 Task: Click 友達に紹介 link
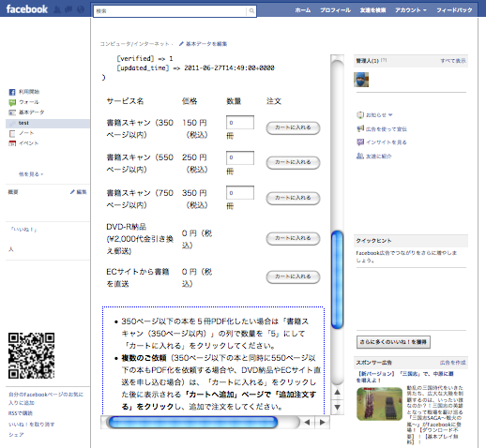[x=378, y=156]
